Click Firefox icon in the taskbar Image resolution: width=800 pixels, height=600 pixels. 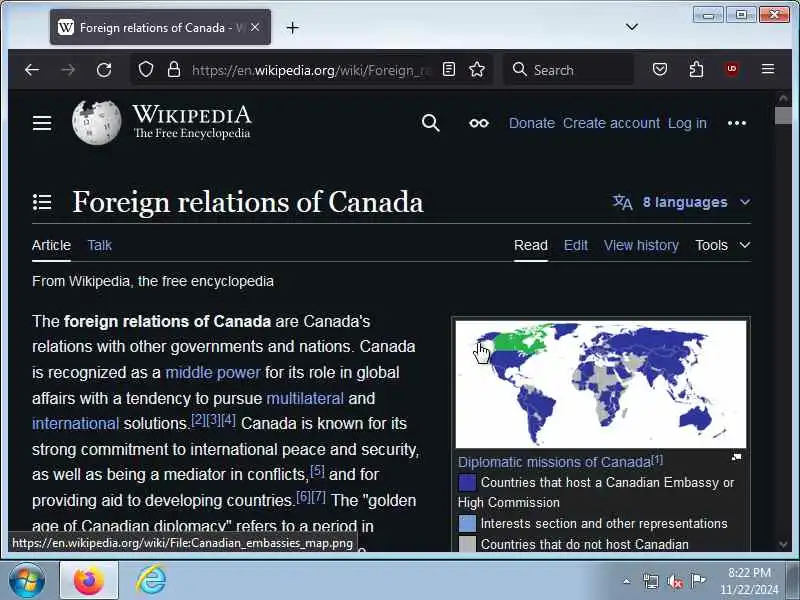[x=89, y=581]
